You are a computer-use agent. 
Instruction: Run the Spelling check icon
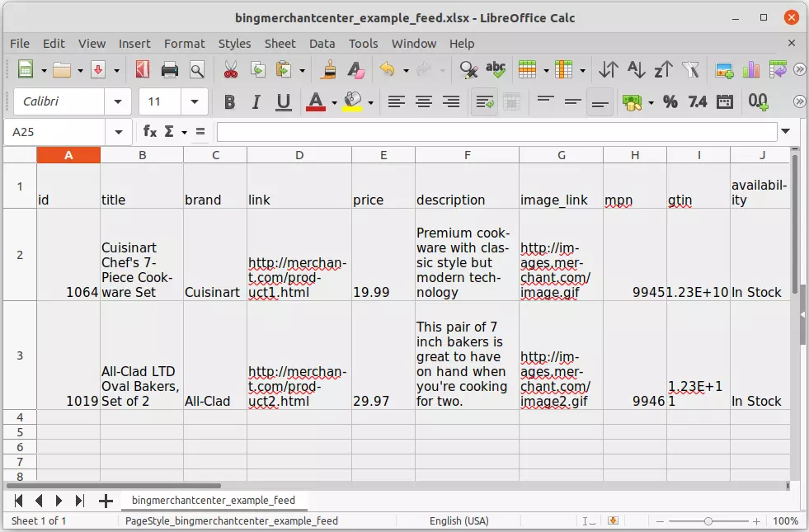click(496, 69)
